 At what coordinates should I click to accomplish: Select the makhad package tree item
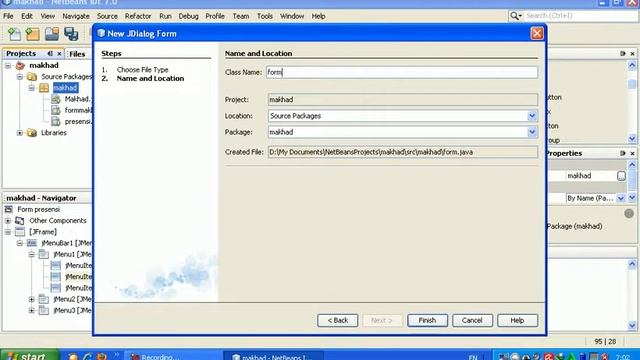[65, 88]
